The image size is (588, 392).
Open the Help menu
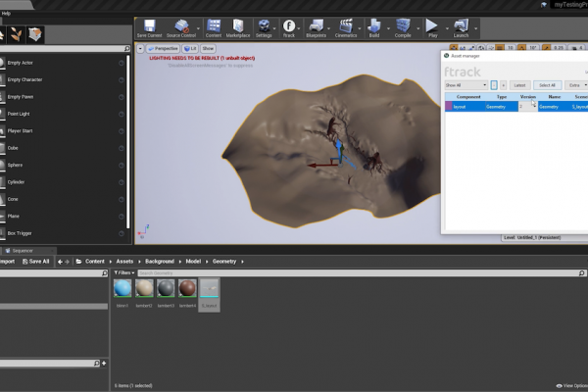point(6,14)
